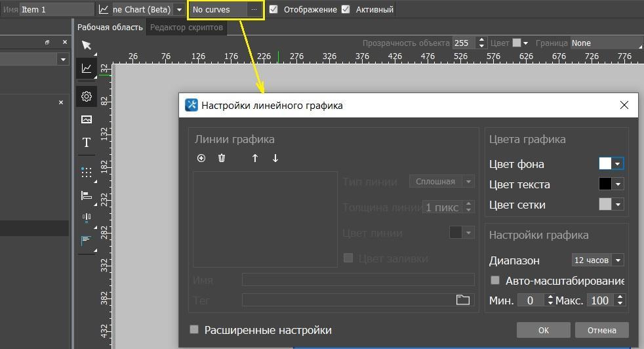Image resolution: width=644 pixels, height=349 pixels.
Task: Delete selected chart line with trash icon
Action: click(x=222, y=158)
